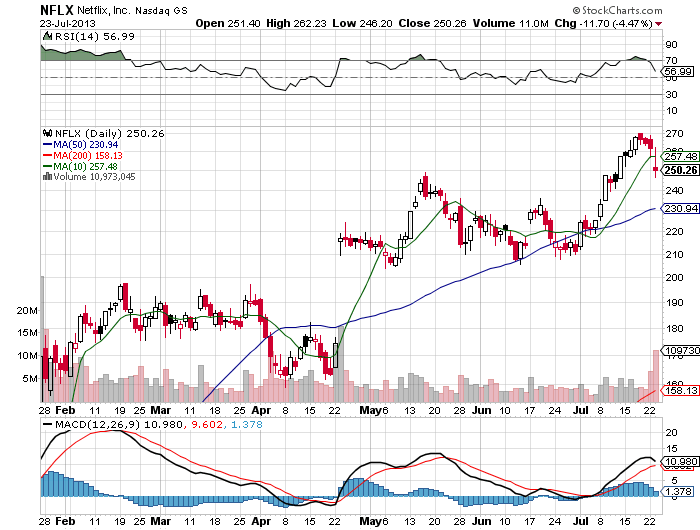Click the green MA(10) line swatch
The height and width of the screenshot is (530, 700).
(x=47, y=167)
